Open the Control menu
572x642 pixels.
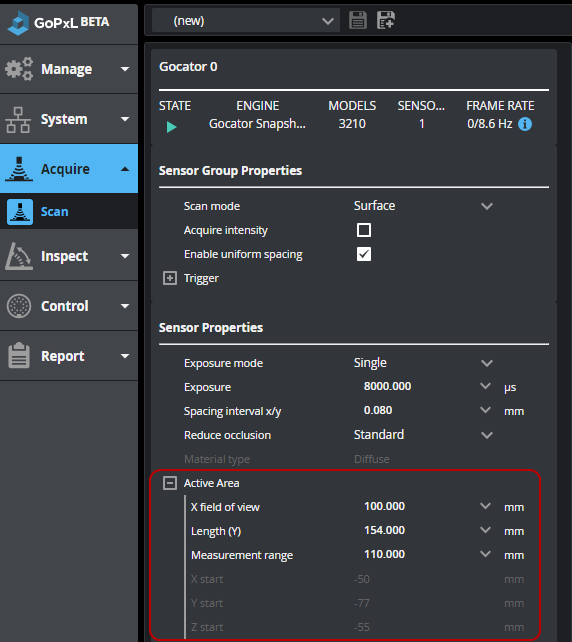pos(69,306)
